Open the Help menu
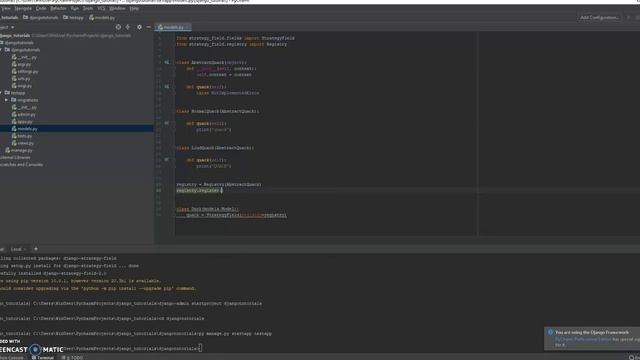The width and height of the screenshot is (640, 360). tap(134, 8)
